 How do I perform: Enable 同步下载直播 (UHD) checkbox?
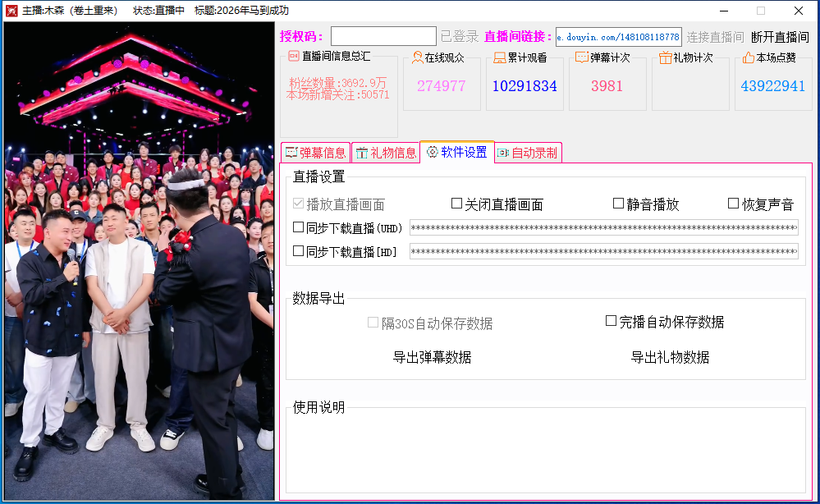(298, 227)
